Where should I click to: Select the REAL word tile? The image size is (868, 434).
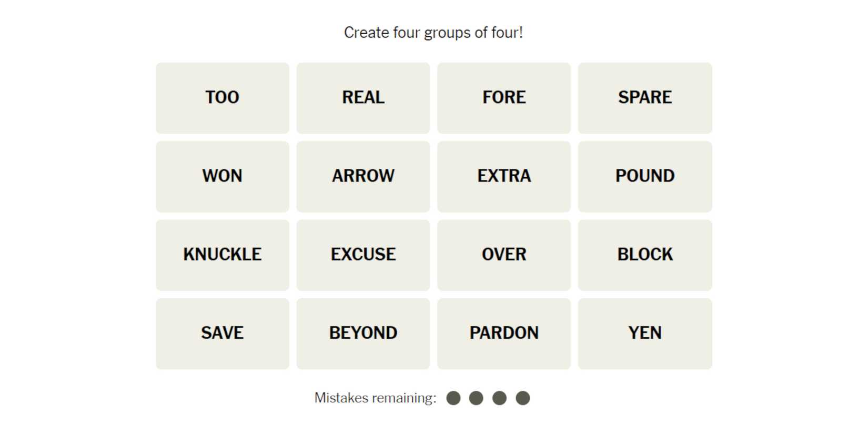[x=363, y=98]
